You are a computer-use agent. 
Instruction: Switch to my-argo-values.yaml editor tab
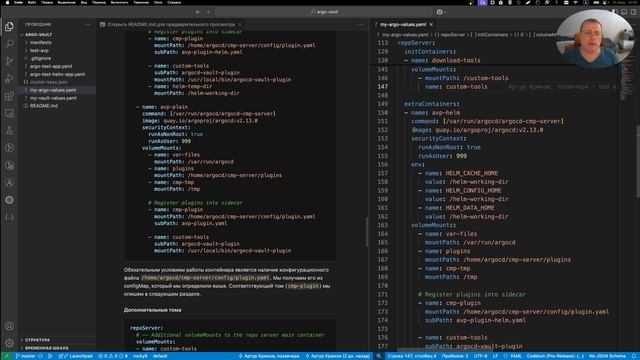click(x=403, y=24)
